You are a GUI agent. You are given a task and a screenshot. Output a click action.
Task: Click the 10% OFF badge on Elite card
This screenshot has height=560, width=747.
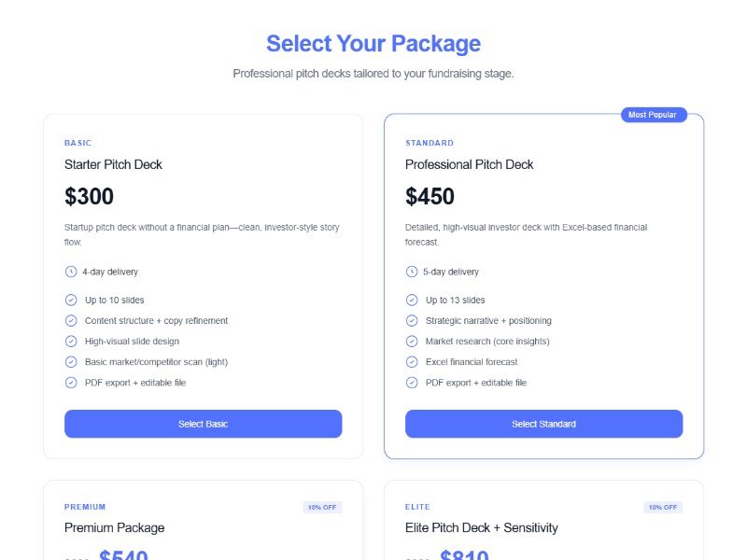(x=663, y=507)
